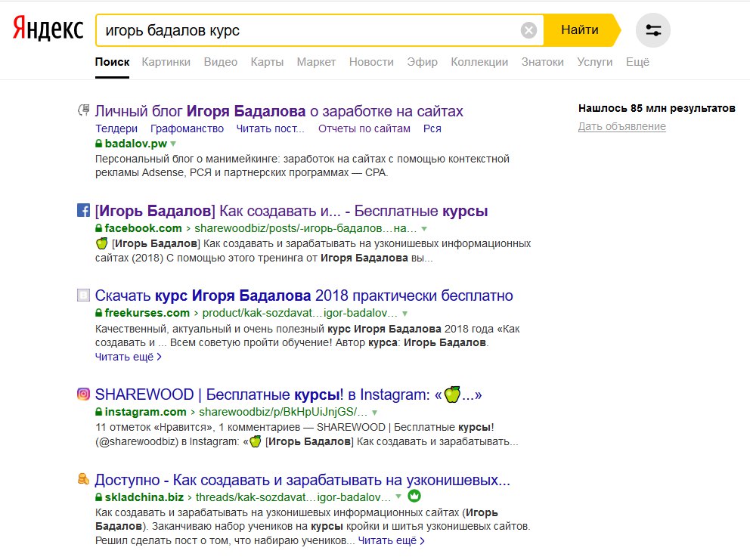Open the freekurses.com domain link

coord(147,313)
